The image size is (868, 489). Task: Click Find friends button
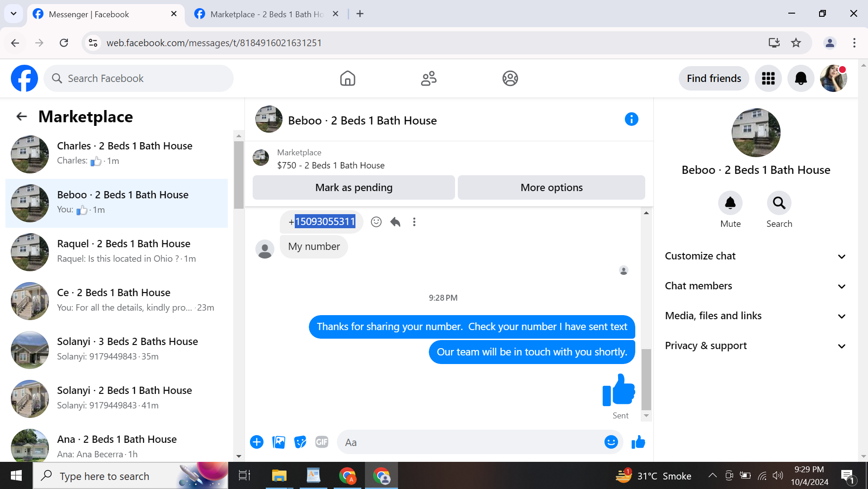[714, 78]
